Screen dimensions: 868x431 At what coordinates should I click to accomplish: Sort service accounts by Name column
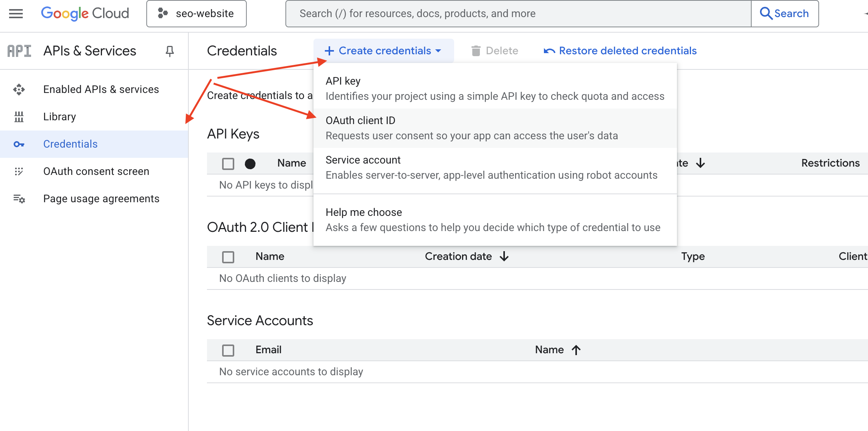tap(549, 350)
